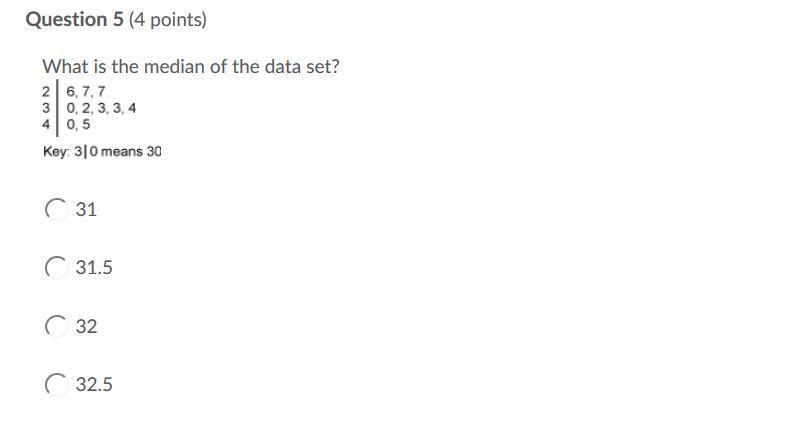
Task: Click the word median in the question
Action: (x=175, y=67)
